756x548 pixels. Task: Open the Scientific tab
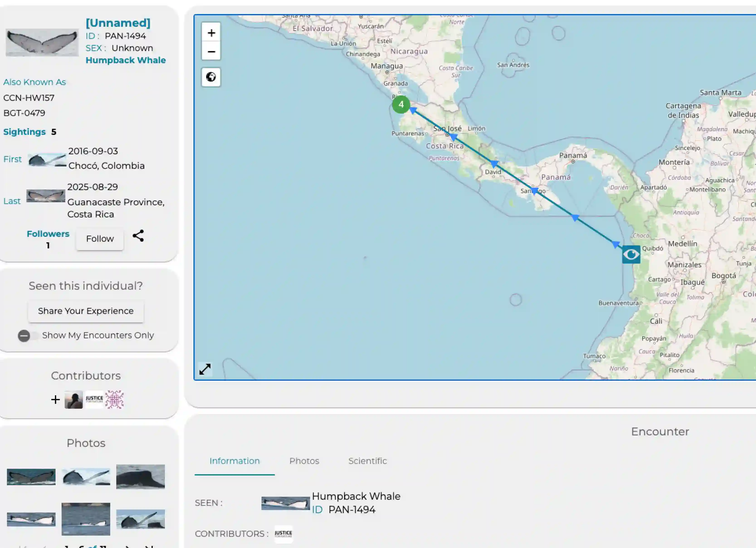tap(367, 461)
